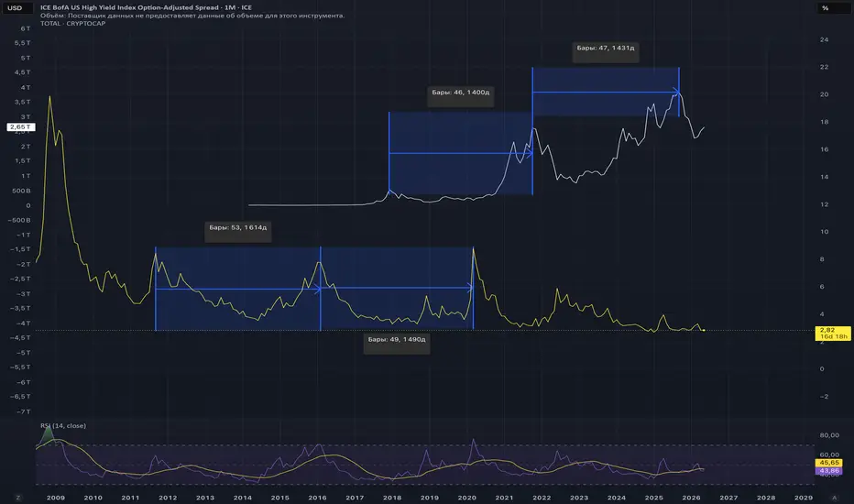The width and height of the screenshot is (854, 504).
Task: Open the USD currency selector
Action: 15,7
